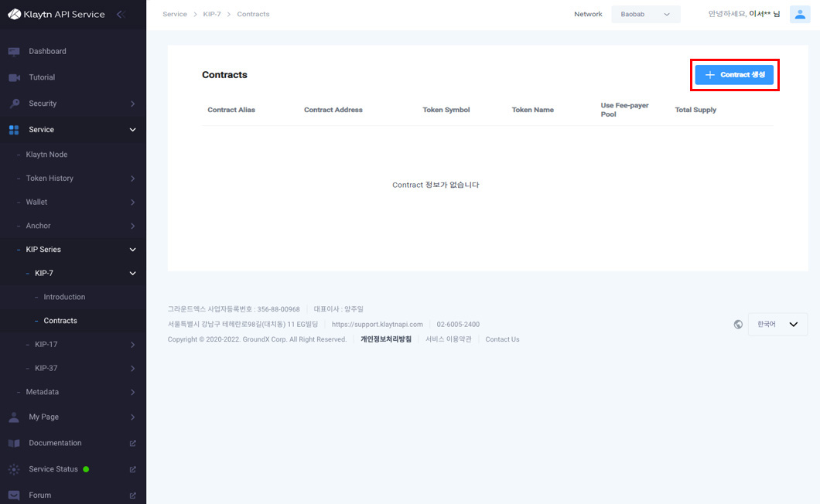
Task: Expand the My Page chevron
Action: (133, 417)
